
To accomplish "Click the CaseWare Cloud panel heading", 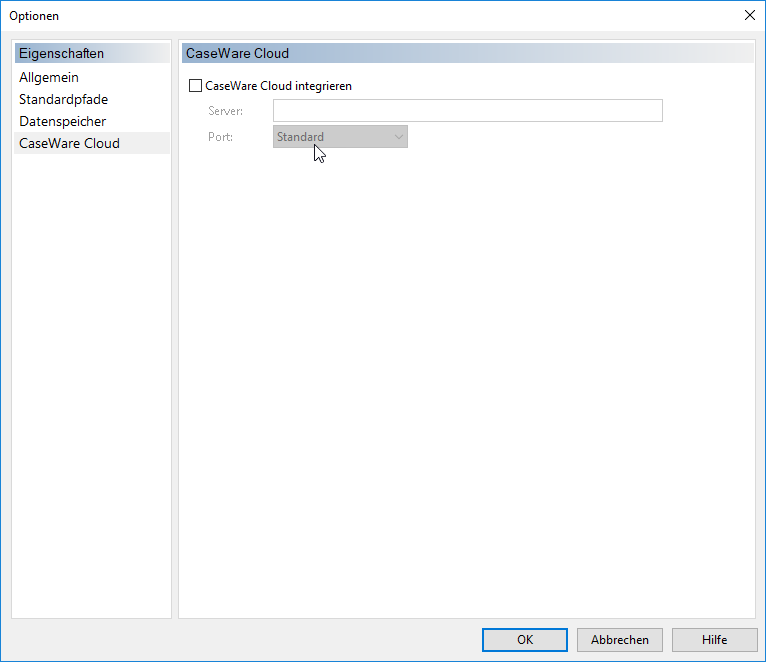I will 468,53.
